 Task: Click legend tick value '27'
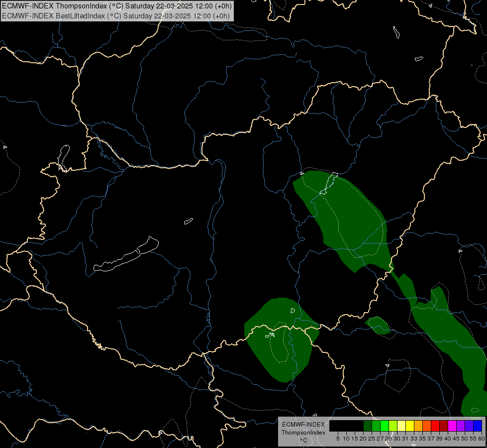click(x=380, y=439)
